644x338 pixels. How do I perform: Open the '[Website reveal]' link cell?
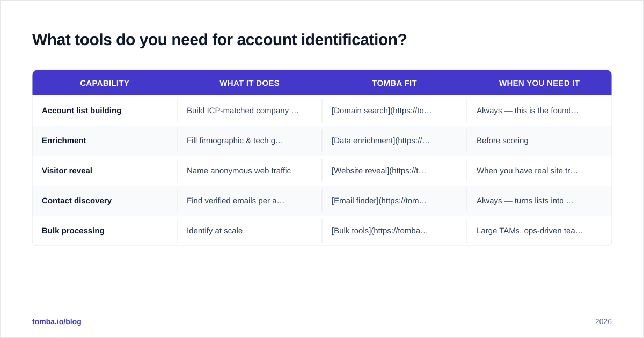394,171
